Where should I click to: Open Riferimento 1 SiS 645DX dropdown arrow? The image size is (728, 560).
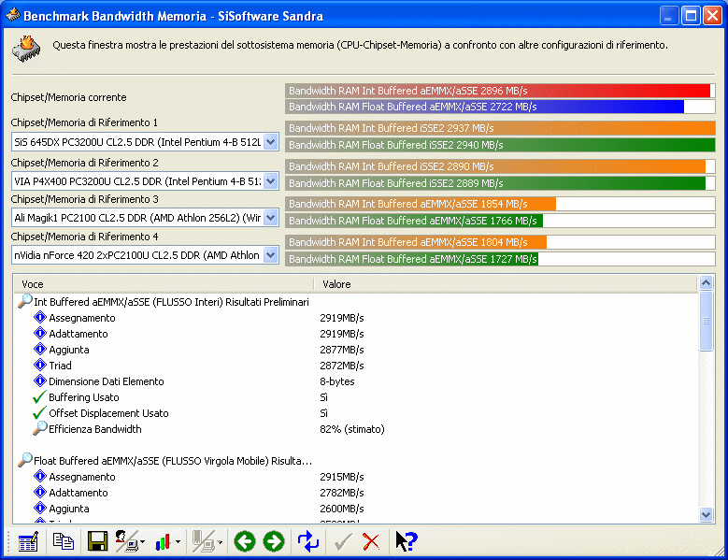point(270,142)
